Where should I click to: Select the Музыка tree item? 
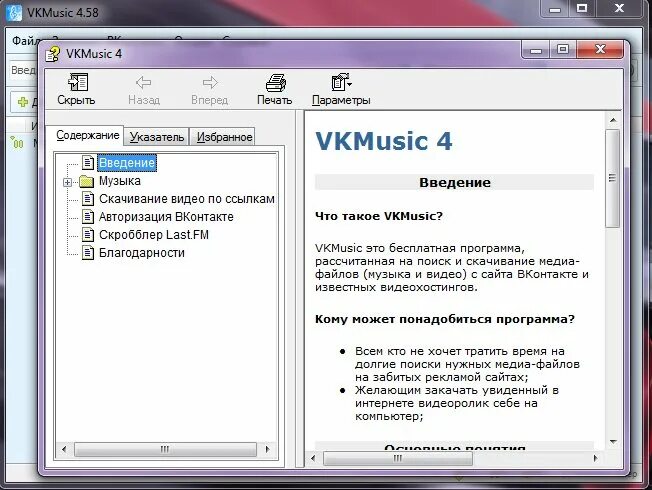pos(120,181)
